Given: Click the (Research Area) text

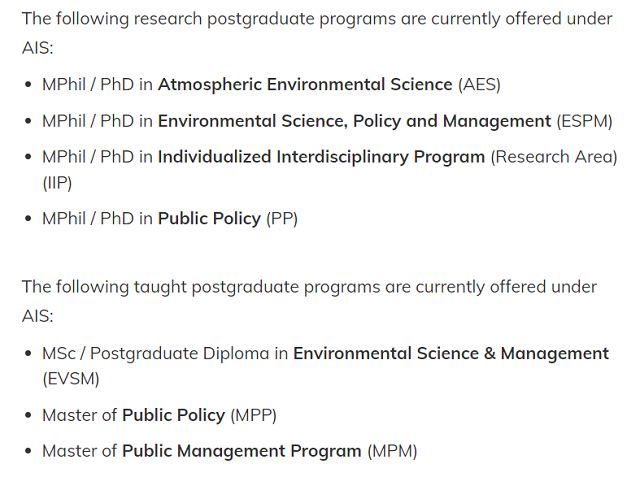Looking at the screenshot, I should 554,157.
